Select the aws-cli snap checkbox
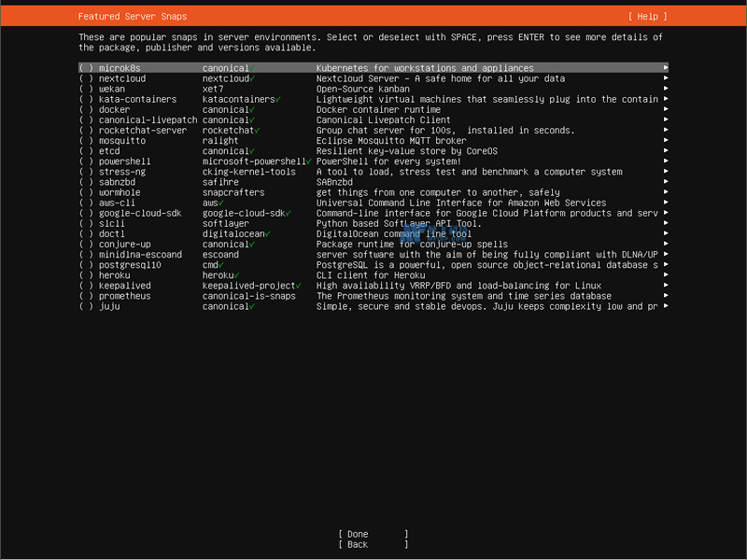 (84, 203)
